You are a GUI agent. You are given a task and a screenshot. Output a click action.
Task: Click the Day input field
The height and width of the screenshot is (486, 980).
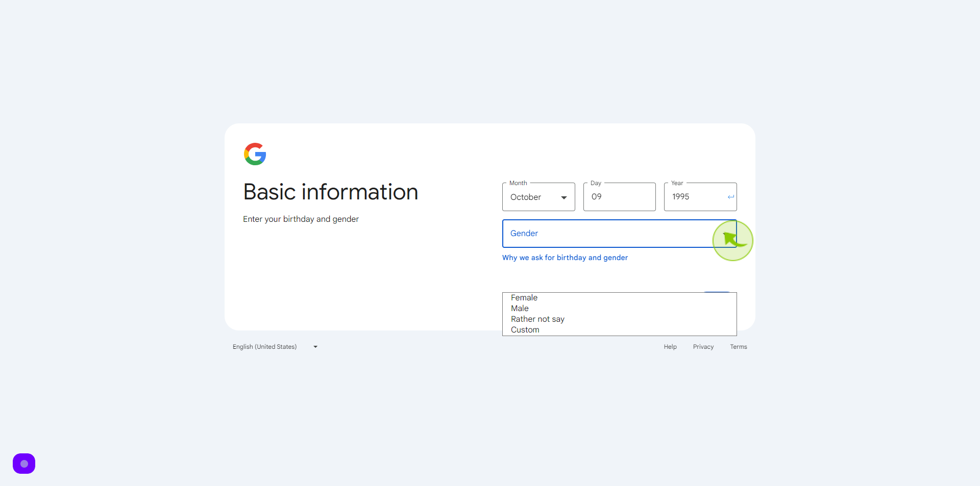coord(620,197)
